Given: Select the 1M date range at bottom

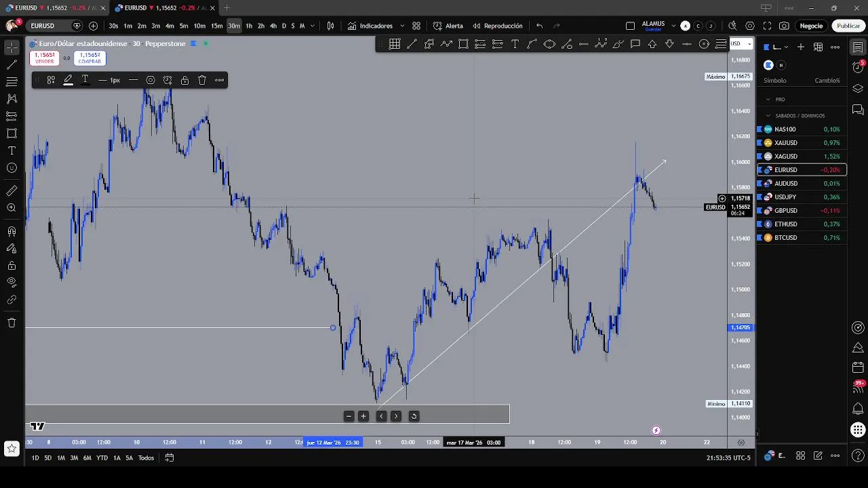Looking at the screenshot, I should point(61,457).
